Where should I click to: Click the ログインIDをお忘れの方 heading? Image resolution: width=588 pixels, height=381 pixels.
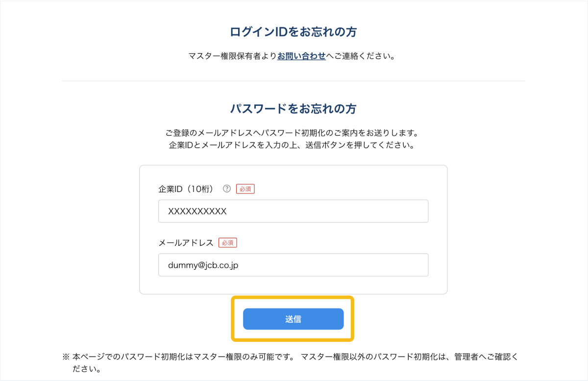pos(293,32)
